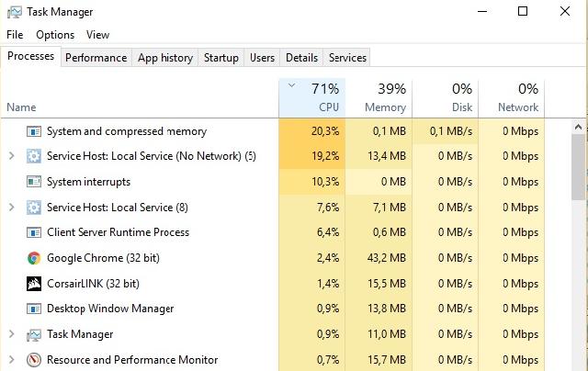This screenshot has width=588, height=371.
Task: Click the Google Chrome process icon
Action: (34, 258)
